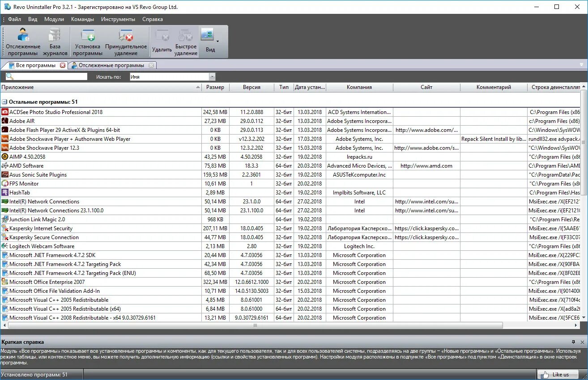
Task: Click the vertical scrollbar thumb of the list
Action: pyautogui.click(x=584, y=143)
